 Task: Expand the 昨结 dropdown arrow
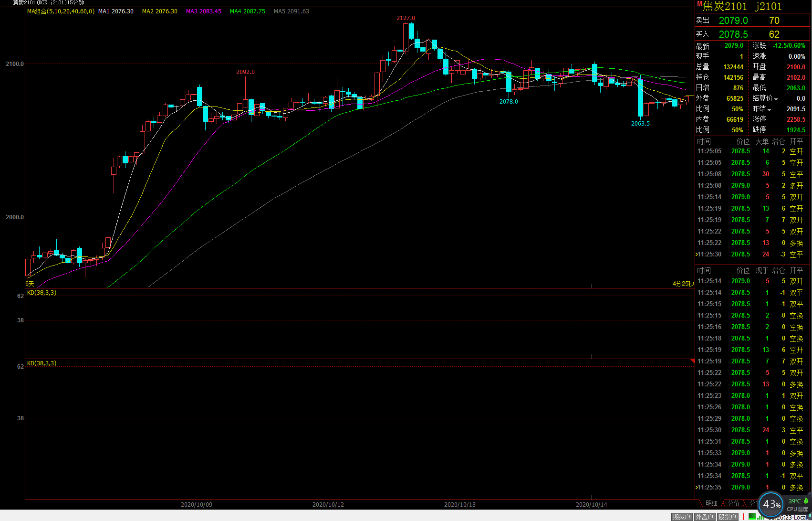(770, 110)
